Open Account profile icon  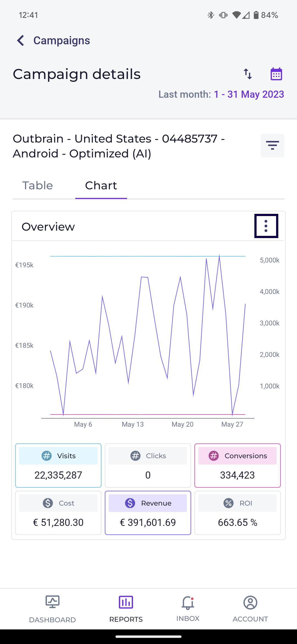[x=250, y=608]
